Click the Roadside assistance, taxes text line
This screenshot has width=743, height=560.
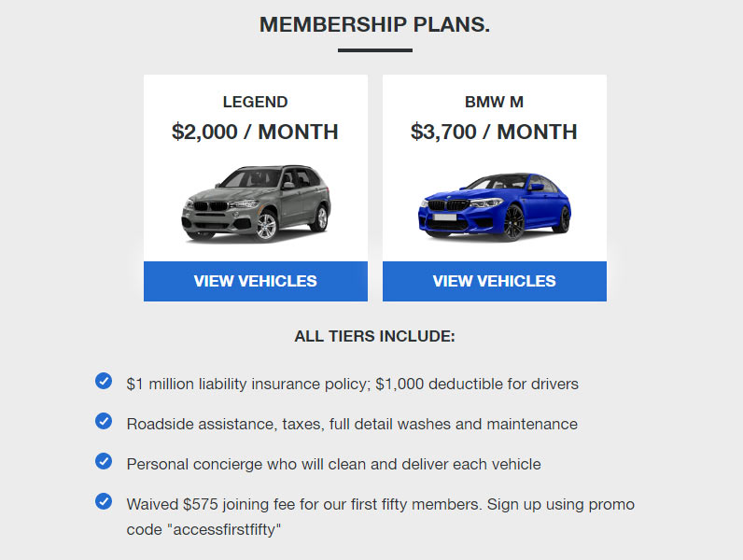(352, 424)
